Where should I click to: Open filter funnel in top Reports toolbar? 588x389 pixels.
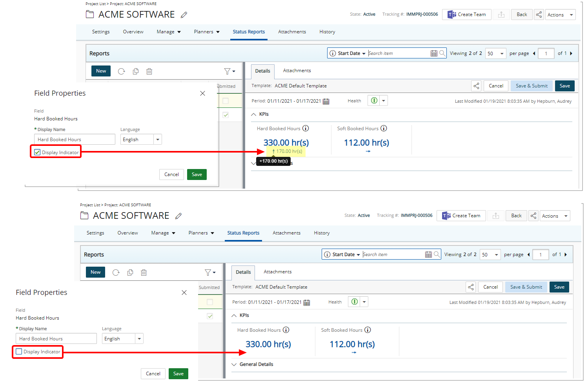(x=229, y=71)
